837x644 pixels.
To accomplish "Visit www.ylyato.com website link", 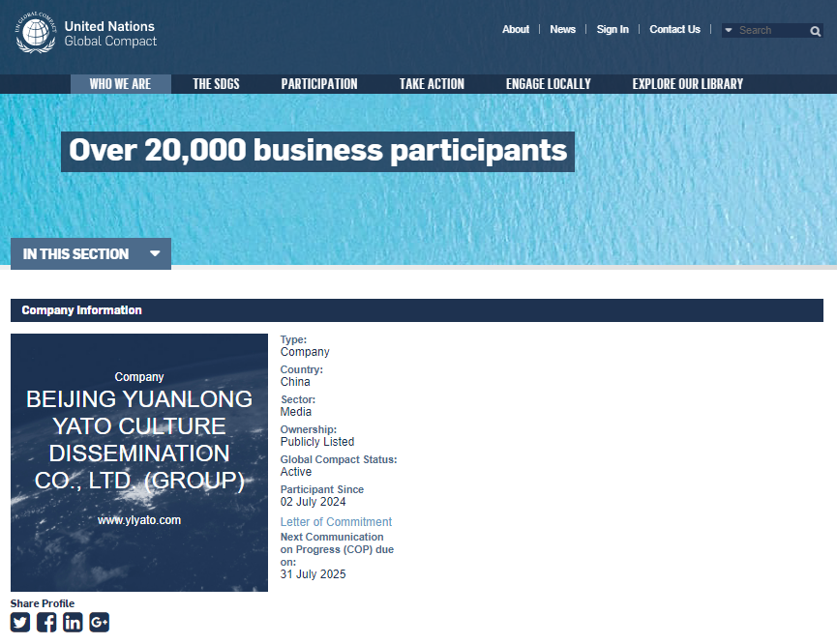I will pos(139,520).
